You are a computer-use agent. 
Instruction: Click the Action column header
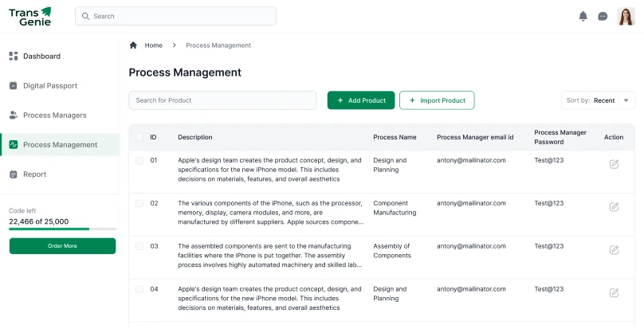(614, 137)
